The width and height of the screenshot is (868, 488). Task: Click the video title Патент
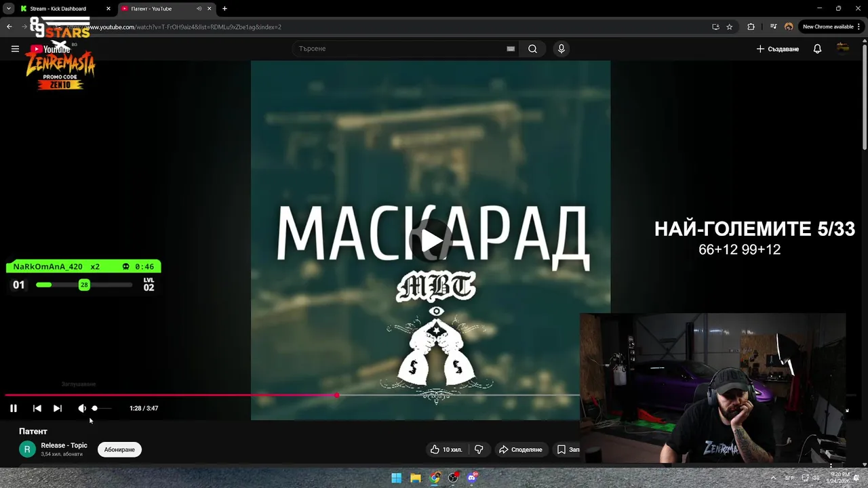33,431
